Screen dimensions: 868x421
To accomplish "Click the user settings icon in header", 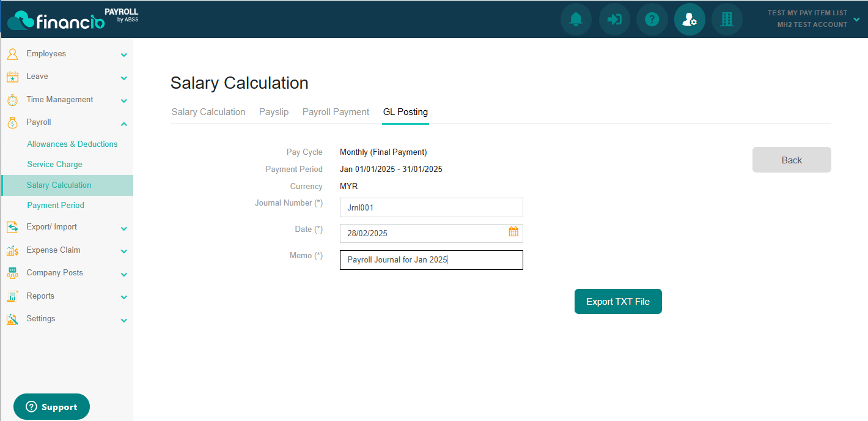I will (690, 20).
